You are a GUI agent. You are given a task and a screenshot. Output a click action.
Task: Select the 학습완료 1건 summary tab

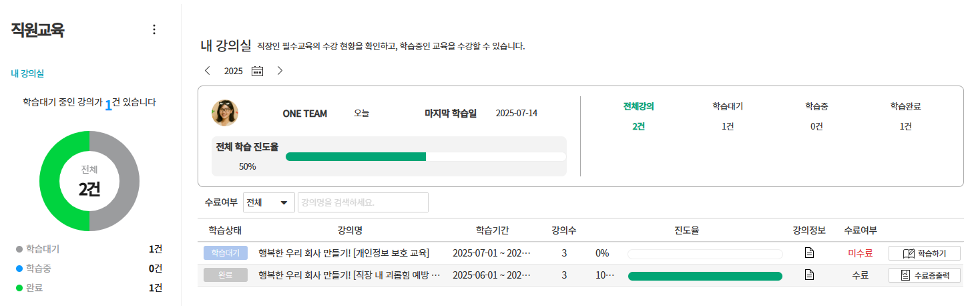[x=905, y=116]
